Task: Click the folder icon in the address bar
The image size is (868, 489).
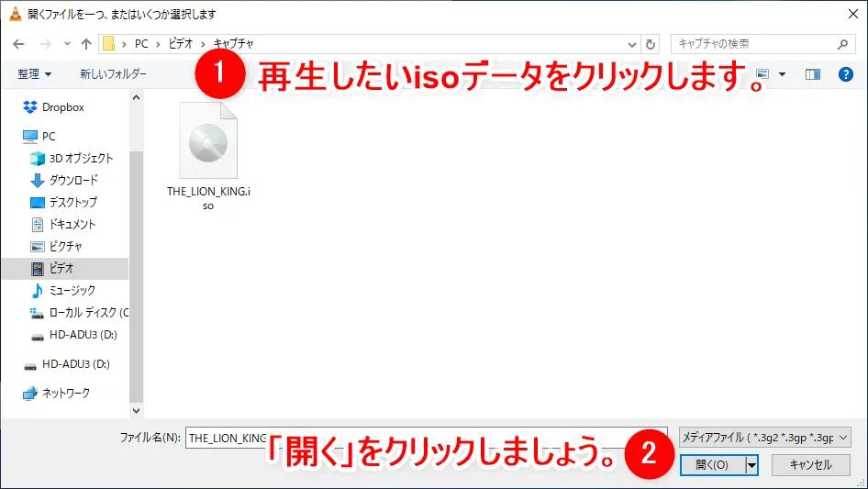Action: point(109,44)
